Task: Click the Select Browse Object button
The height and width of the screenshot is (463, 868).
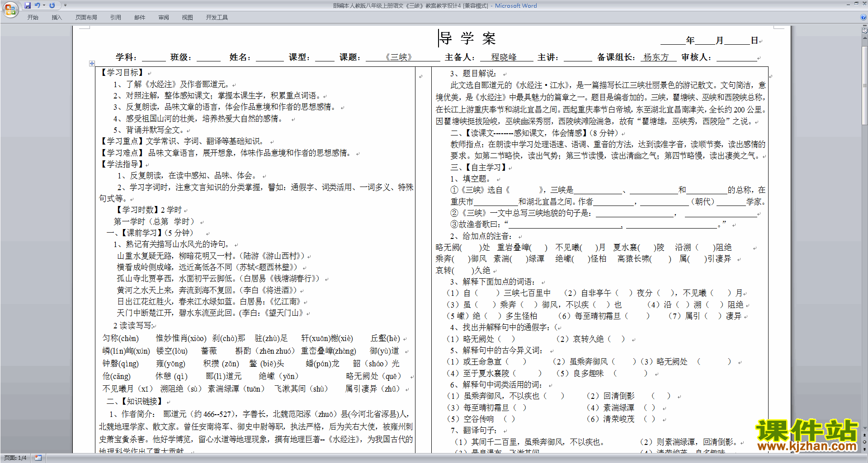Action: coord(865,442)
